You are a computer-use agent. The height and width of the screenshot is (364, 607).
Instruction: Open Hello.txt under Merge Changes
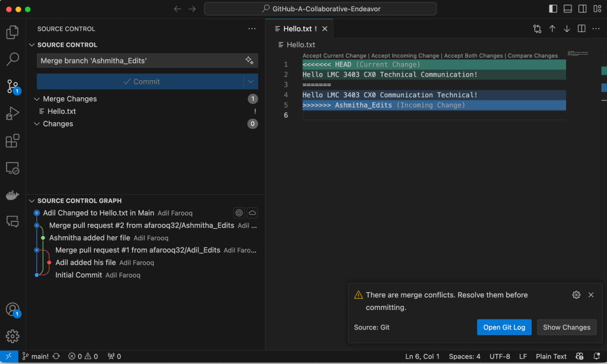(145, 112)
